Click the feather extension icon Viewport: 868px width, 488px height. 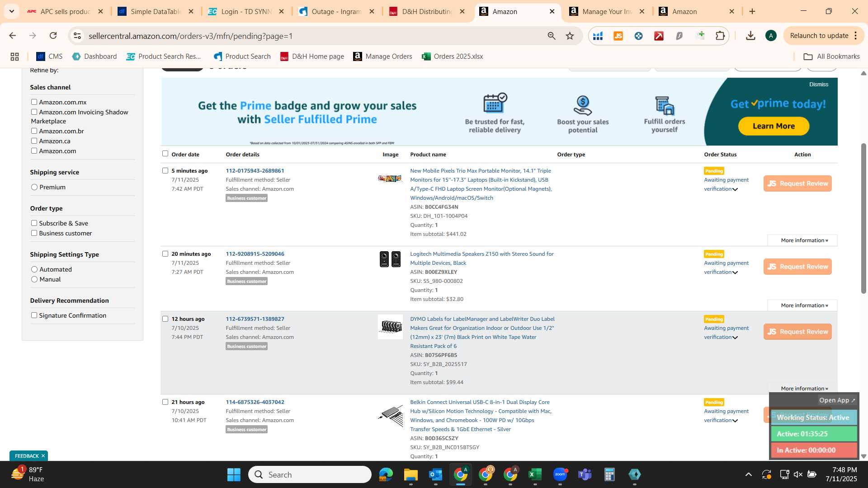[679, 36]
